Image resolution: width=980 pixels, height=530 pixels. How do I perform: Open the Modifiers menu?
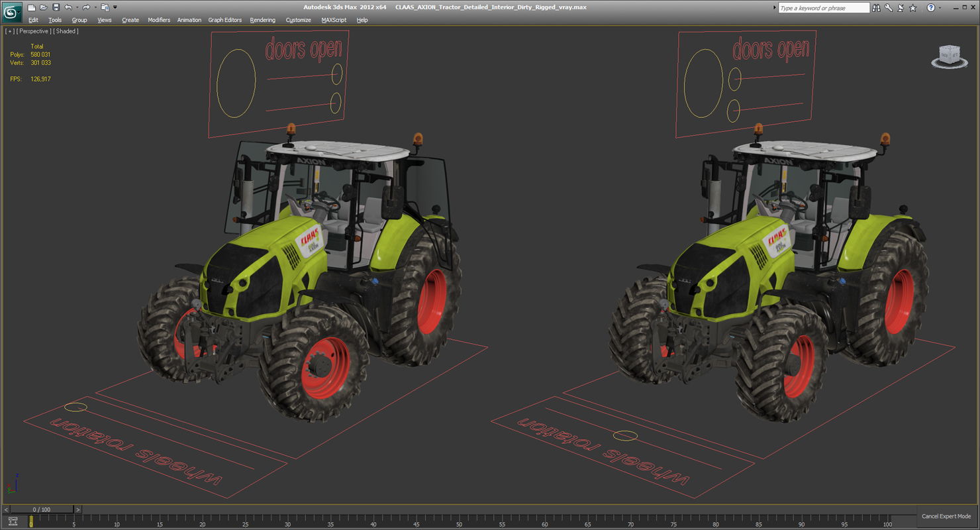159,20
